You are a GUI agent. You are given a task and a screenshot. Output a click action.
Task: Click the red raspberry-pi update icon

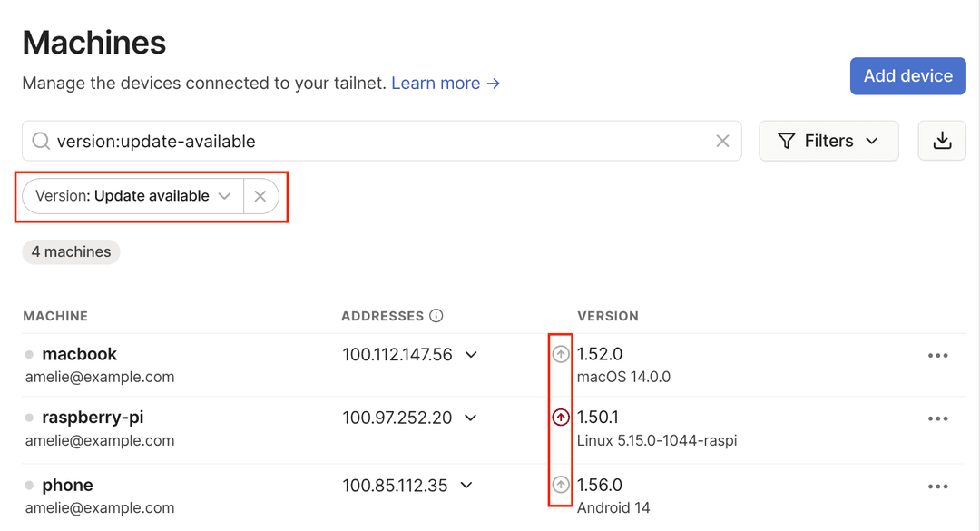pyautogui.click(x=561, y=418)
